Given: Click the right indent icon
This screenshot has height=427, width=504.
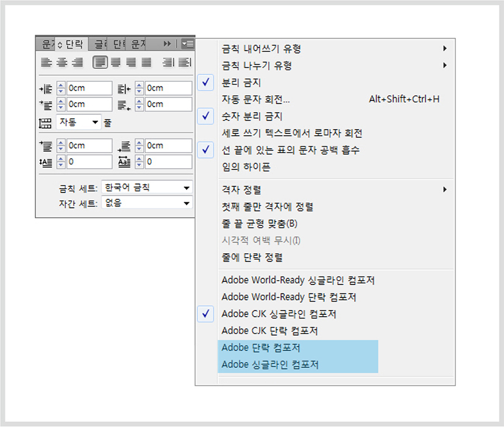Looking at the screenshot, I should coord(124,89).
